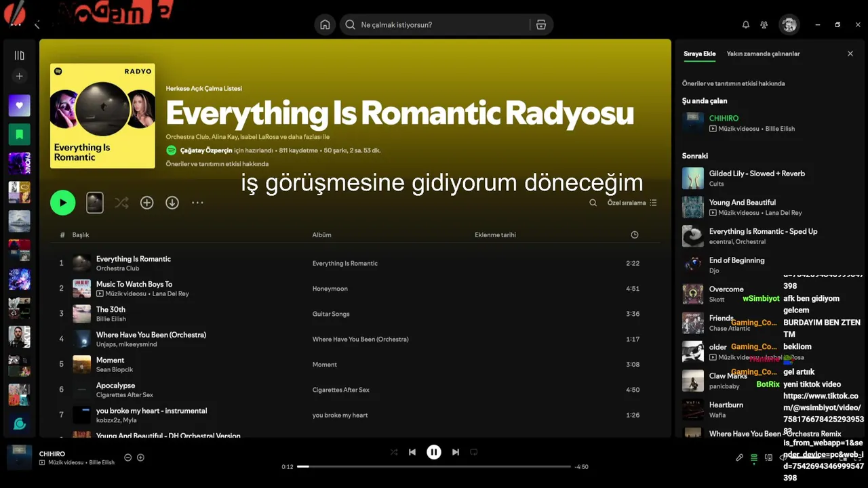
Task: Open Cigarettes After Sex album link
Action: pyautogui.click(x=340, y=390)
